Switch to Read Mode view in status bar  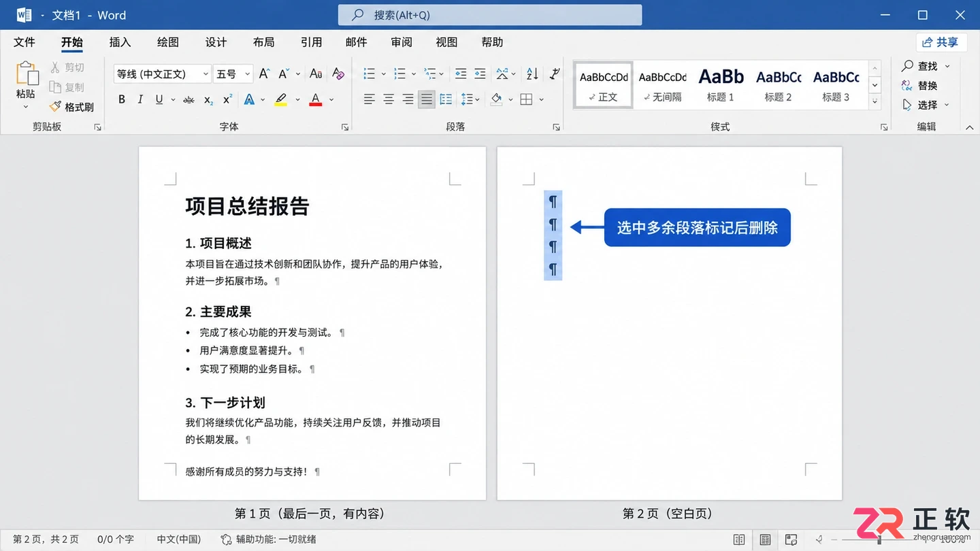(x=739, y=539)
